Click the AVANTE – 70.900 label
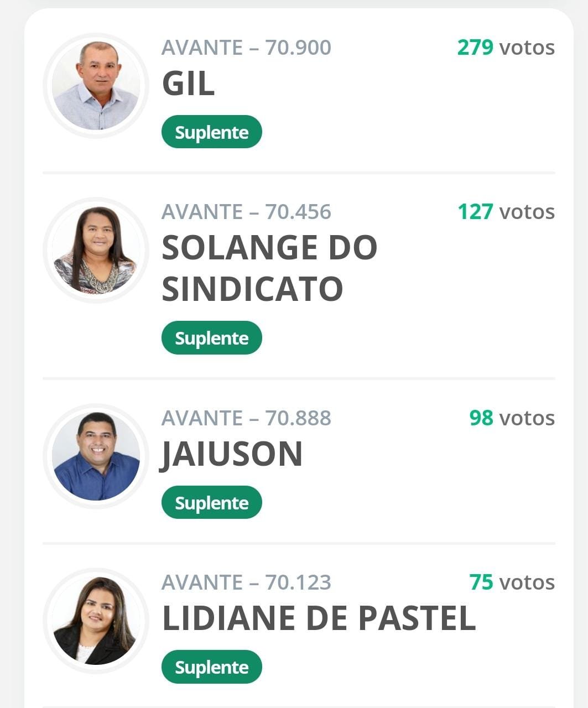 (x=246, y=48)
